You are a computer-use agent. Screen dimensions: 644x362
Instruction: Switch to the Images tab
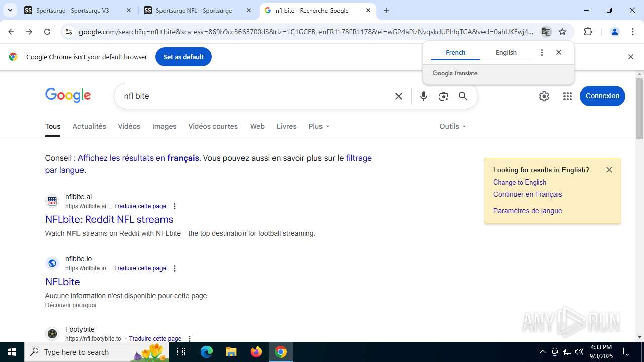point(164,126)
